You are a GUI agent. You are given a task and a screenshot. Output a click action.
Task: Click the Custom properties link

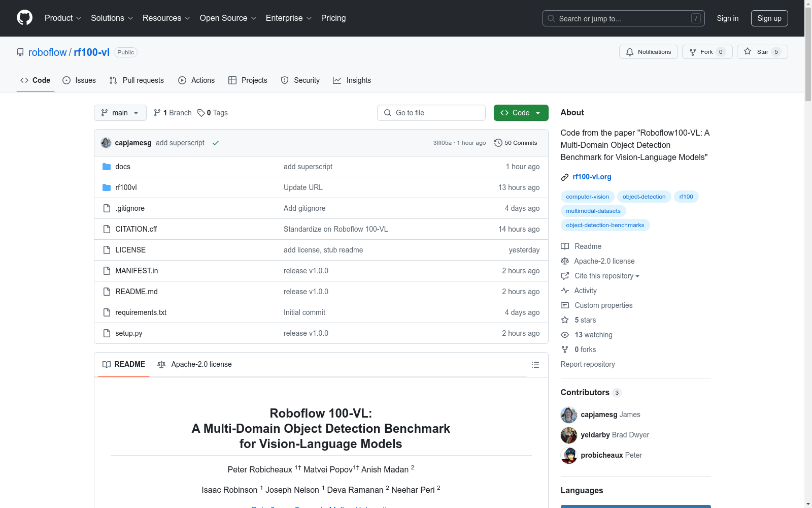603,305
